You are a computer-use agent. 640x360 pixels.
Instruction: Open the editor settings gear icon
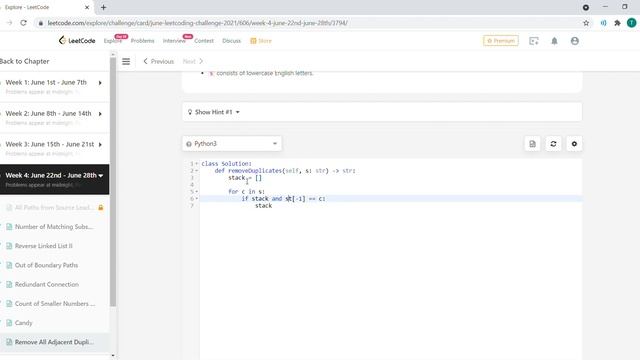(x=574, y=144)
